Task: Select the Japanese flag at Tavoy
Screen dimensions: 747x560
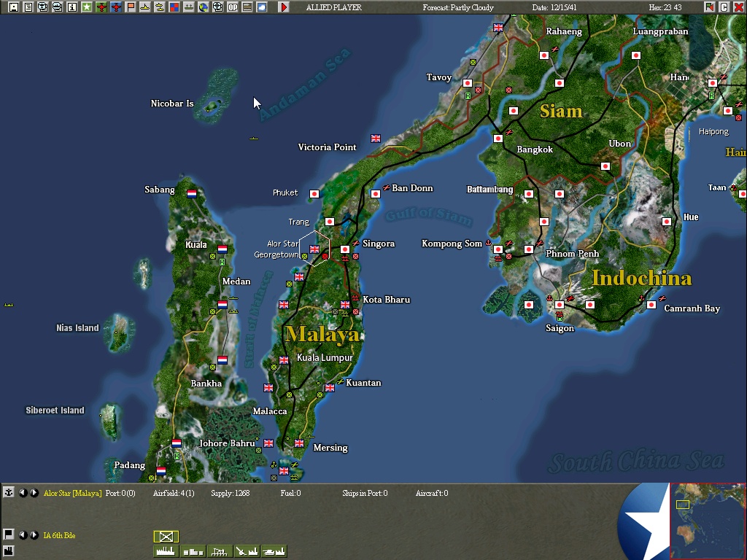Action: point(468,83)
